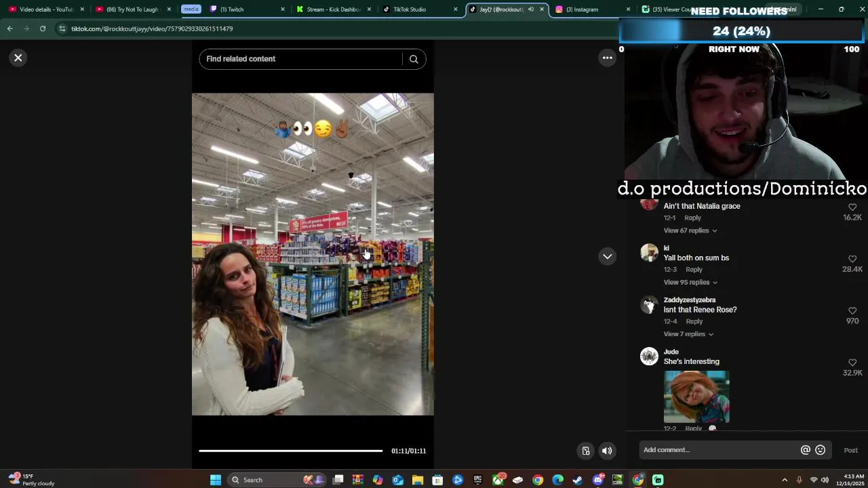The image size is (868, 488).
Task: Expand View 67 replies
Action: point(690,230)
